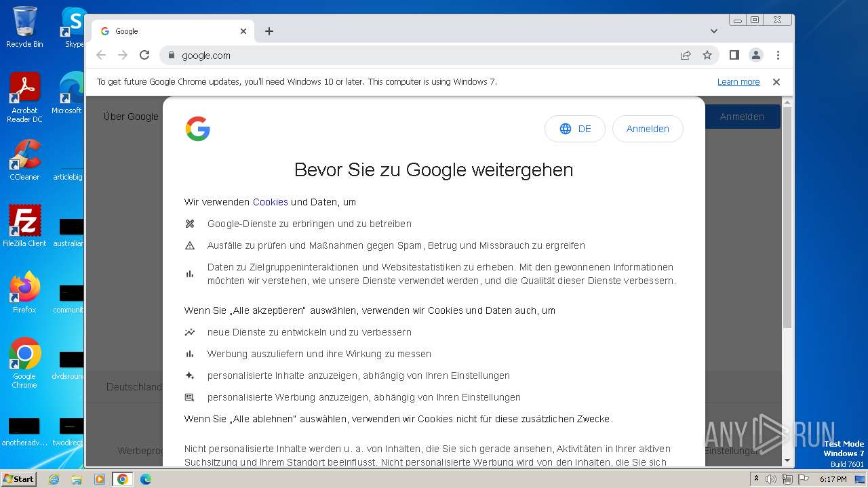The width and height of the screenshot is (868, 488).
Task: Expand the tab search chevron
Action: pyautogui.click(x=714, y=31)
